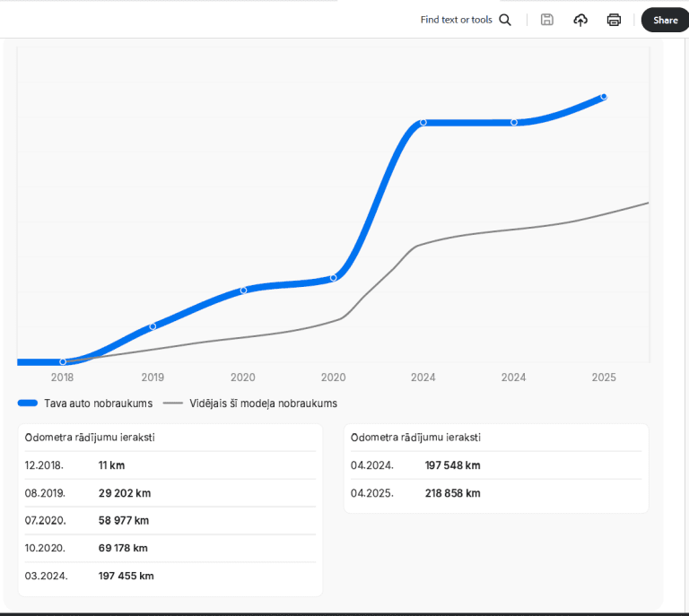Click the 'Tava auto nobraukums' legend text
This screenshot has height=616, width=689.
[99, 403]
